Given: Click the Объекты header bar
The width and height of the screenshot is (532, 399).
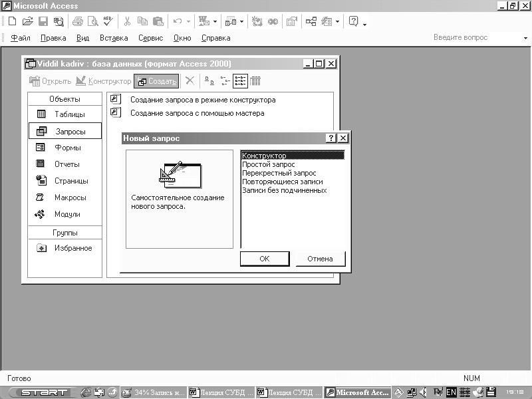Looking at the screenshot, I should [x=65, y=99].
